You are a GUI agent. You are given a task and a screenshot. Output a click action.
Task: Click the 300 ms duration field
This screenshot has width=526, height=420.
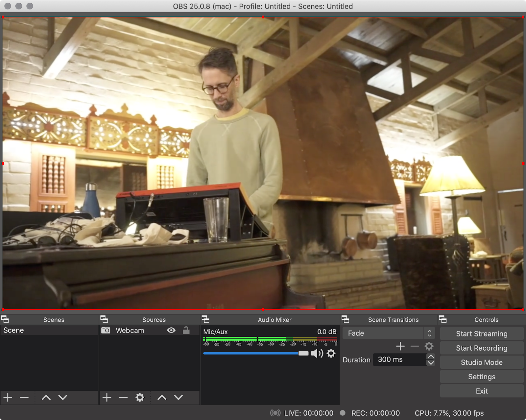click(399, 359)
